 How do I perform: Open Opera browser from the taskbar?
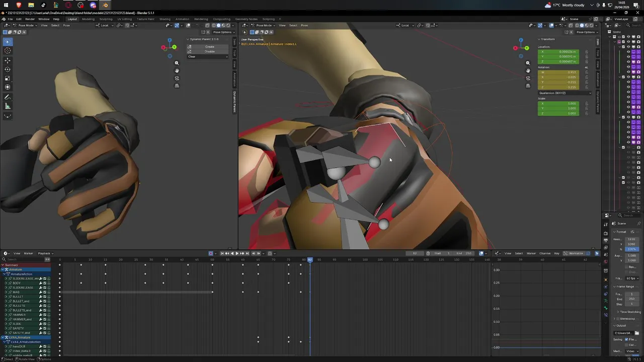[68, 5]
